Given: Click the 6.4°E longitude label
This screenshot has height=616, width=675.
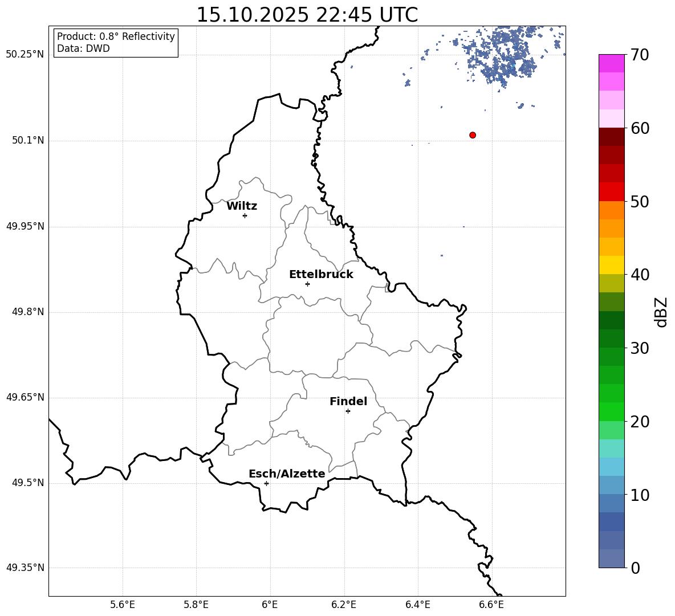Looking at the screenshot, I should click(417, 605).
